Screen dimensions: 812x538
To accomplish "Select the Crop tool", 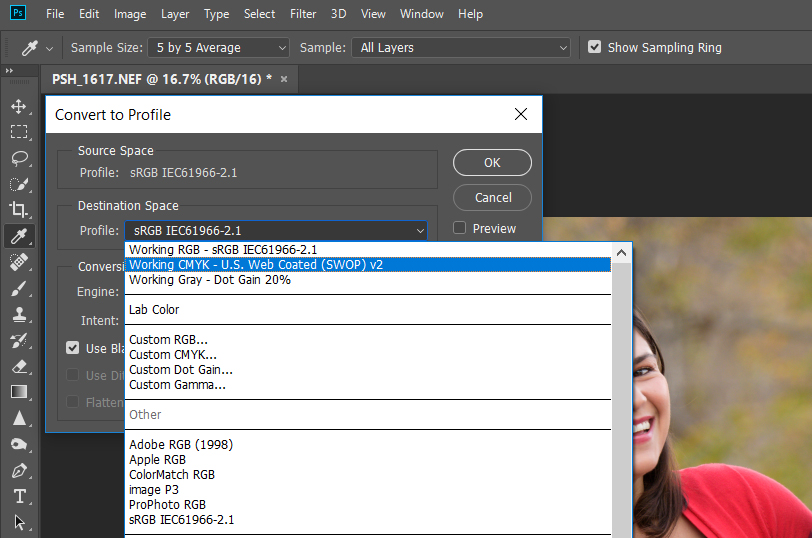I will (19, 210).
